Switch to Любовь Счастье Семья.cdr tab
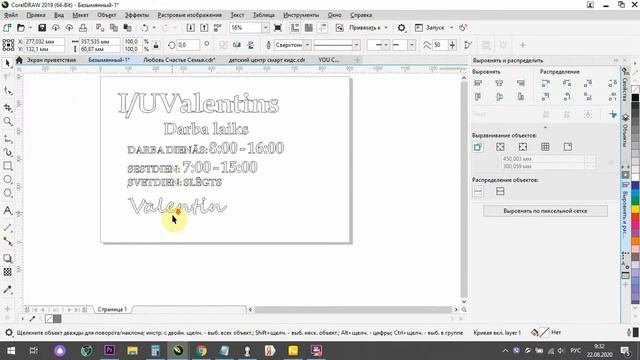Screen dimensions: 640x360 click(179, 60)
